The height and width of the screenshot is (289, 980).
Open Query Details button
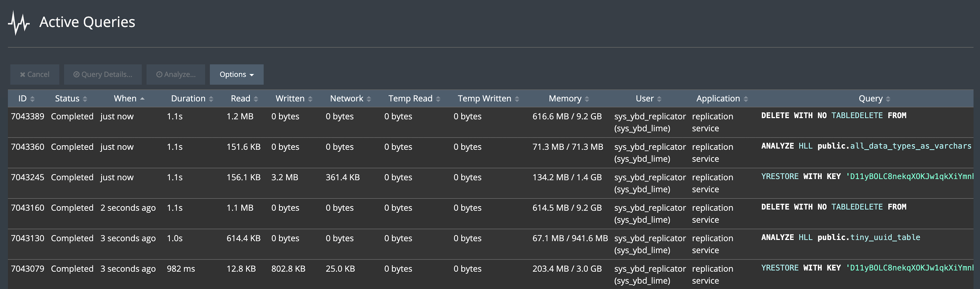coord(103,75)
